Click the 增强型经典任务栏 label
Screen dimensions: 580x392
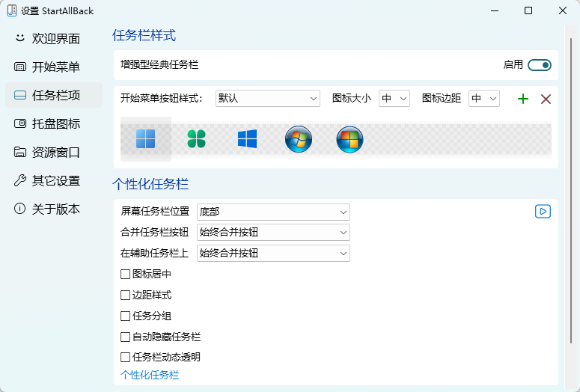coord(159,65)
